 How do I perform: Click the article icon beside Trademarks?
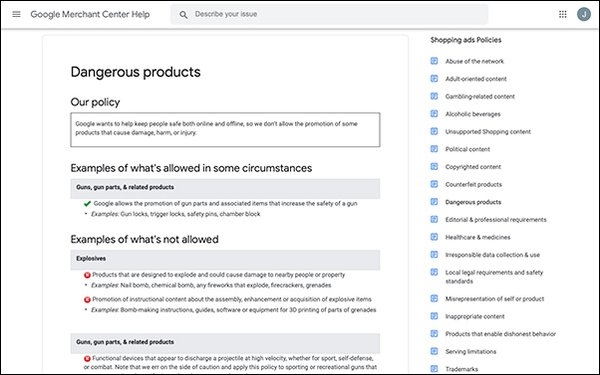[x=434, y=369]
